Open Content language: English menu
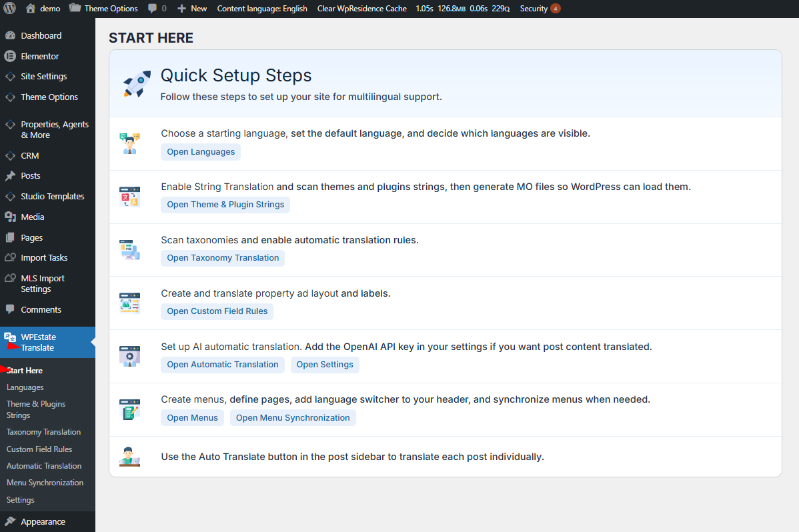This screenshot has height=532, width=799. pyautogui.click(x=262, y=8)
